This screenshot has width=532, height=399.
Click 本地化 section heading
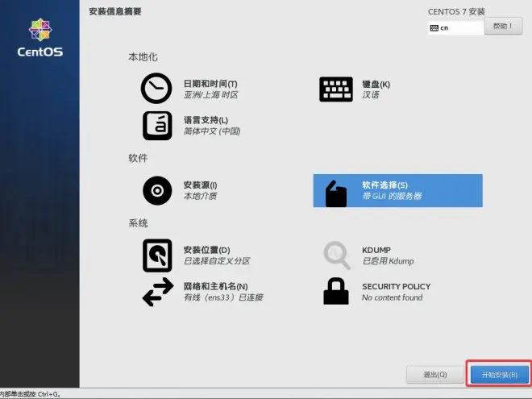point(143,57)
